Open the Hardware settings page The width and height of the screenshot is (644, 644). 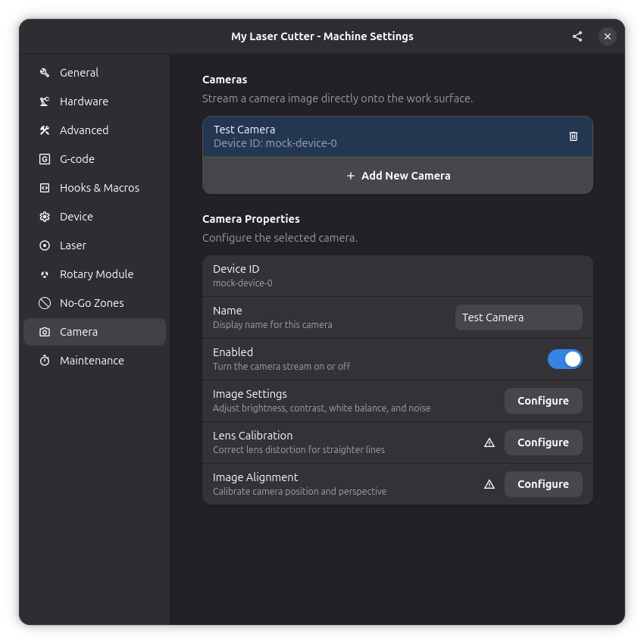point(95,102)
